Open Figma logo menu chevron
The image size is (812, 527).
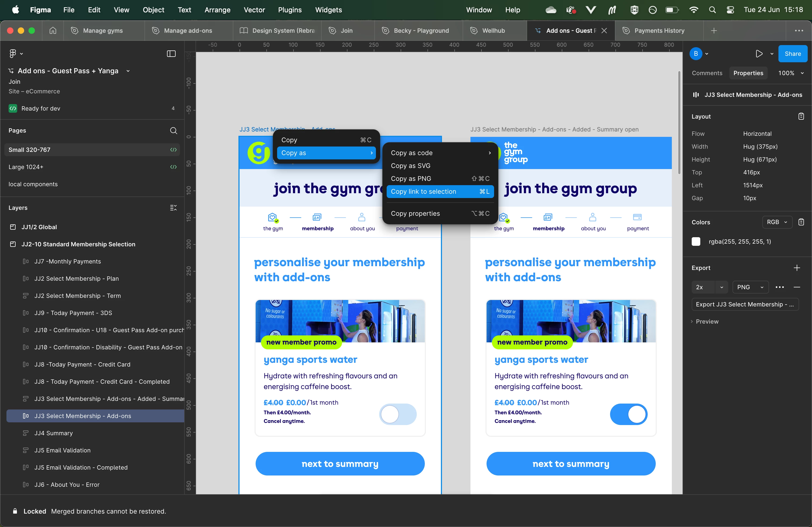21,54
